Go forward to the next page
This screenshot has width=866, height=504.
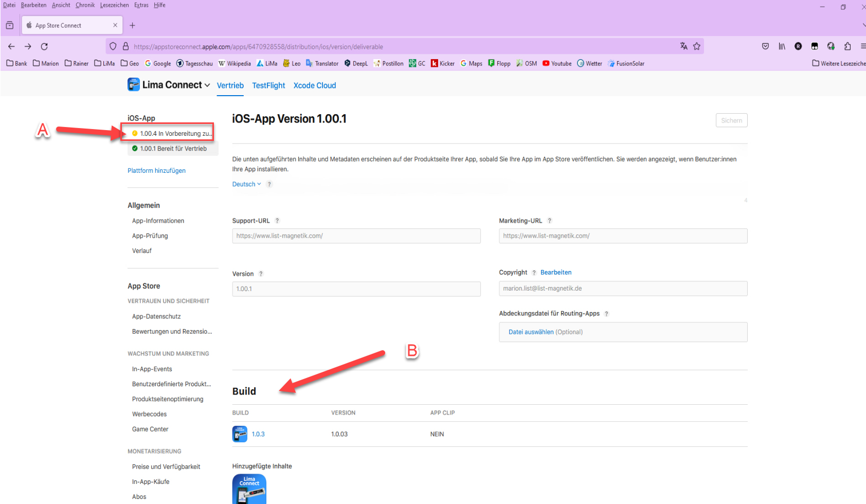(x=28, y=46)
